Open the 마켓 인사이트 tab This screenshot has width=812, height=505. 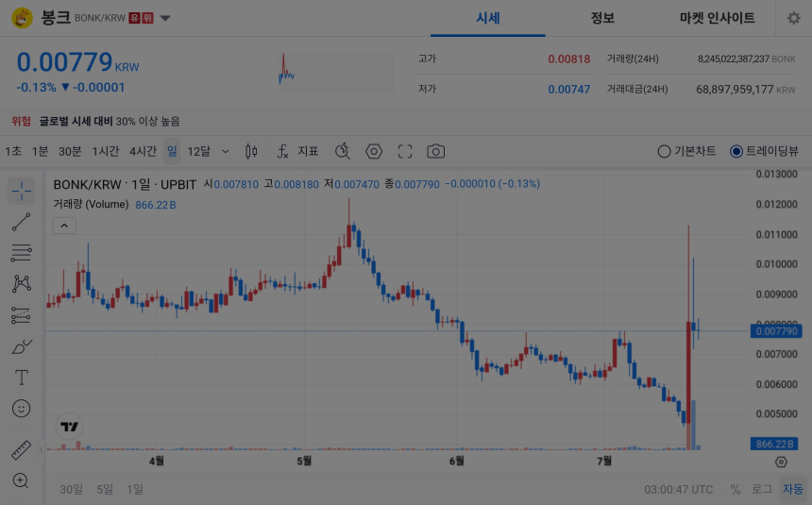[x=718, y=18]
